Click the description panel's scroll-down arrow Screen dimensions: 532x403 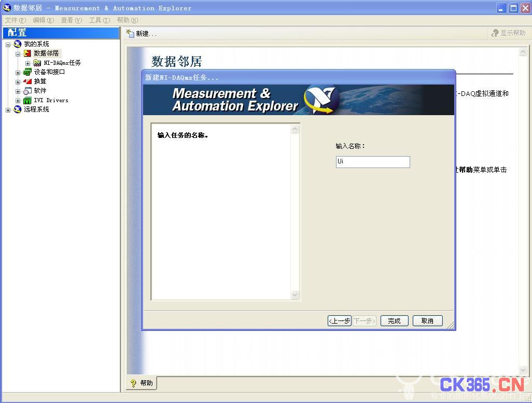point(295,295)
